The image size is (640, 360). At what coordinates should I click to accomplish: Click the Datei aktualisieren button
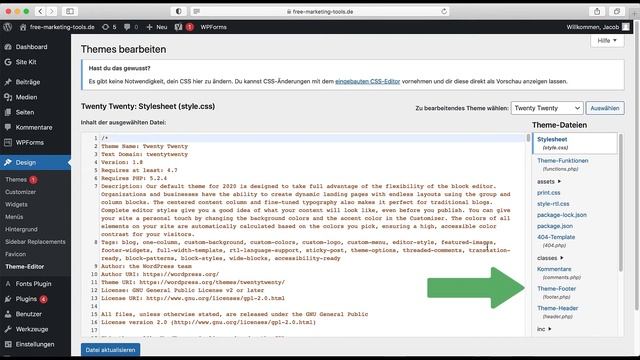click(110, 350)
